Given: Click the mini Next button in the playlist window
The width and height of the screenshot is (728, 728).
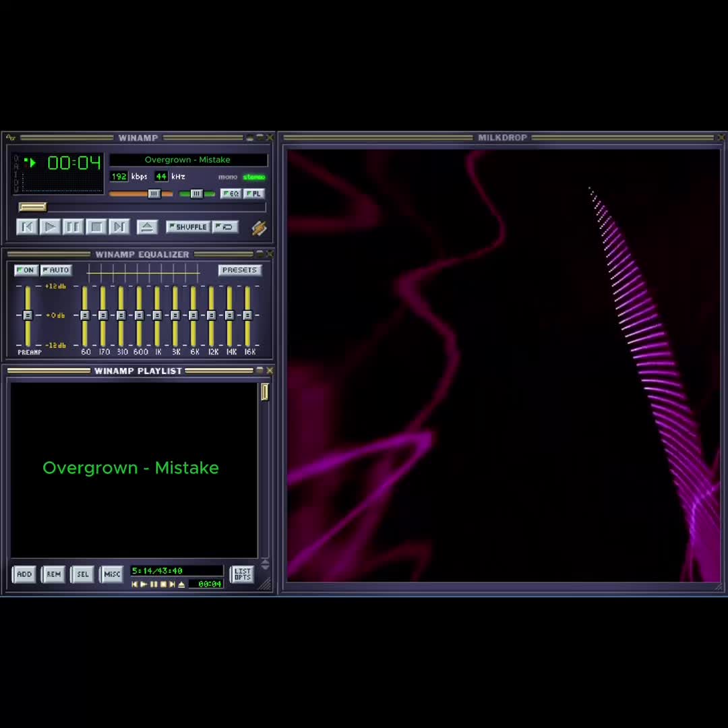Looking at the screenshot, I should (173, 584).
